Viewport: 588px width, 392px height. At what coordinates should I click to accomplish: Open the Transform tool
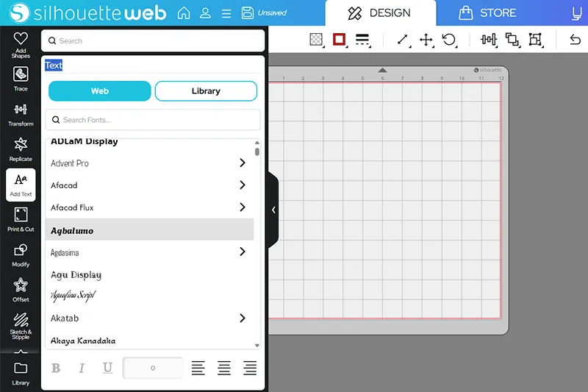click(21, 114)
